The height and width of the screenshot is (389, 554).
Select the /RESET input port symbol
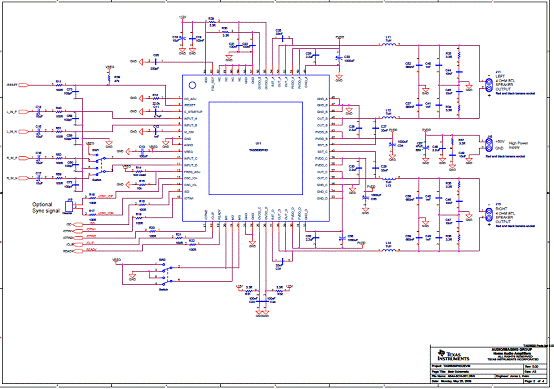(23, 85)
